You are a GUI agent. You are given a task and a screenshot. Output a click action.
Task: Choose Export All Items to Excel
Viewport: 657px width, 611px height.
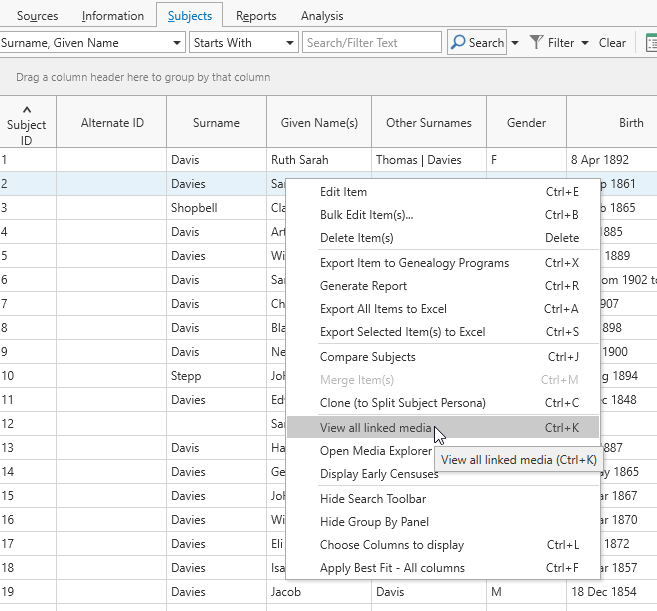[x=383, y=309]
